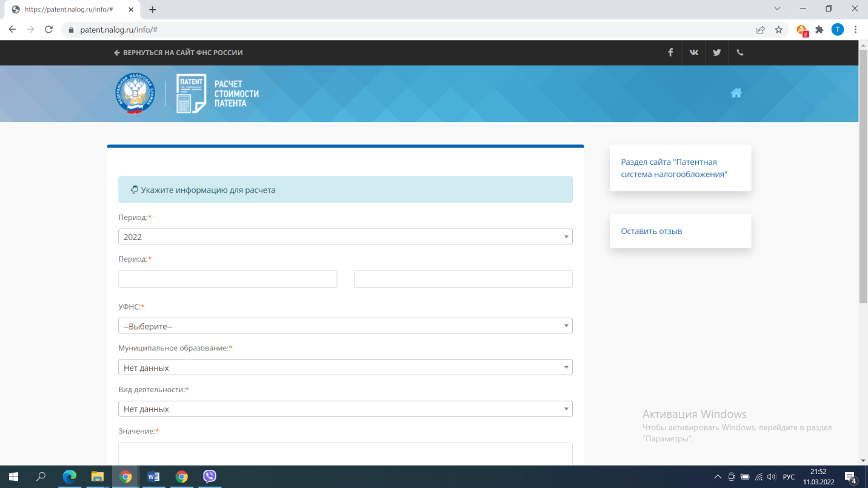Go to the home page icon
868x488 pixels.
click(x=736, y=93)
